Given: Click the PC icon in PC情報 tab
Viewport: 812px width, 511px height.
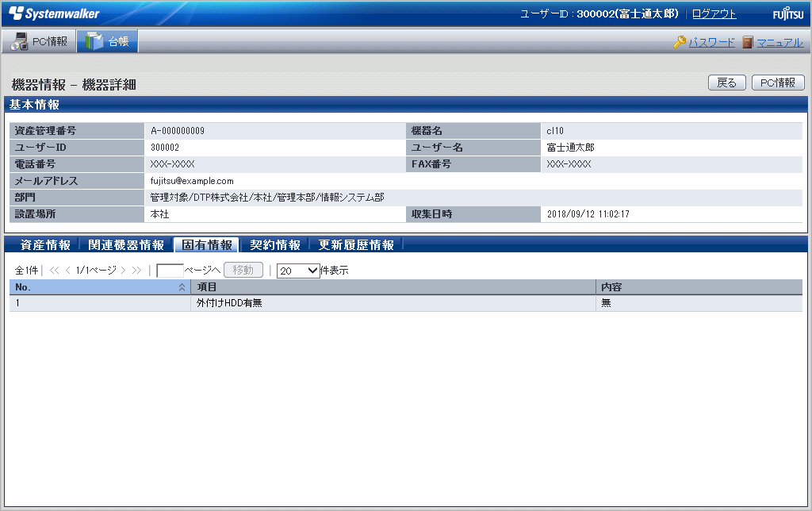Looking at the screenshot, I should point(20,41).
